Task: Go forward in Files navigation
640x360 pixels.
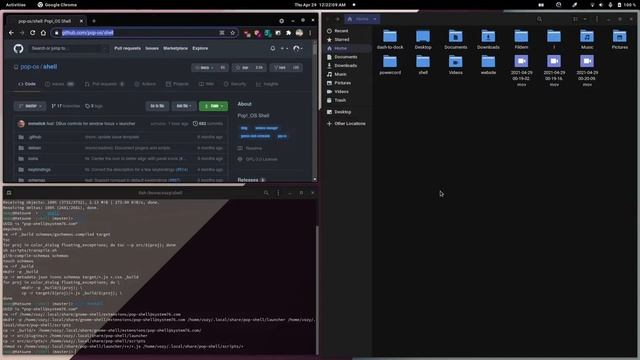Action: (x=337, y=19)
